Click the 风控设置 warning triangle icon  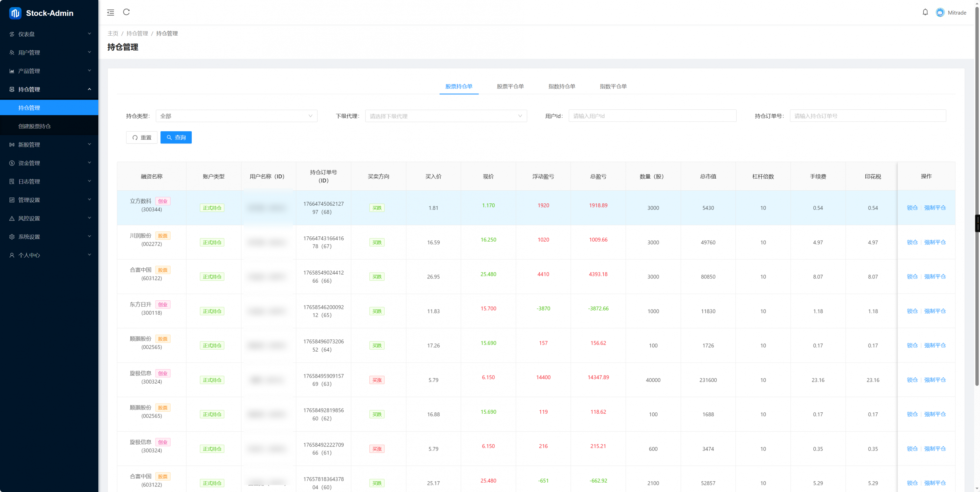pos(12,218)
